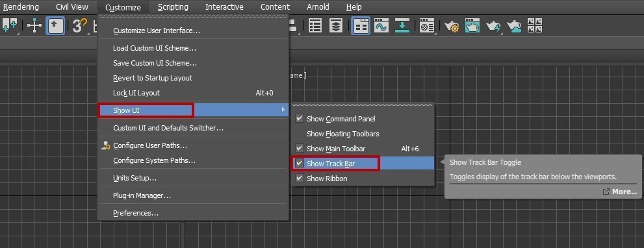Viewport: 644px width, 248px height.
Task: Open the Scripting menu
Action: tap(173, 7)
